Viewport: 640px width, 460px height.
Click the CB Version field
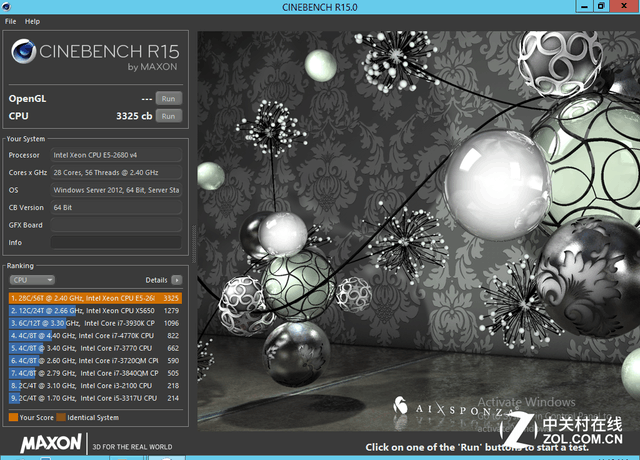(x=116, y=207)
